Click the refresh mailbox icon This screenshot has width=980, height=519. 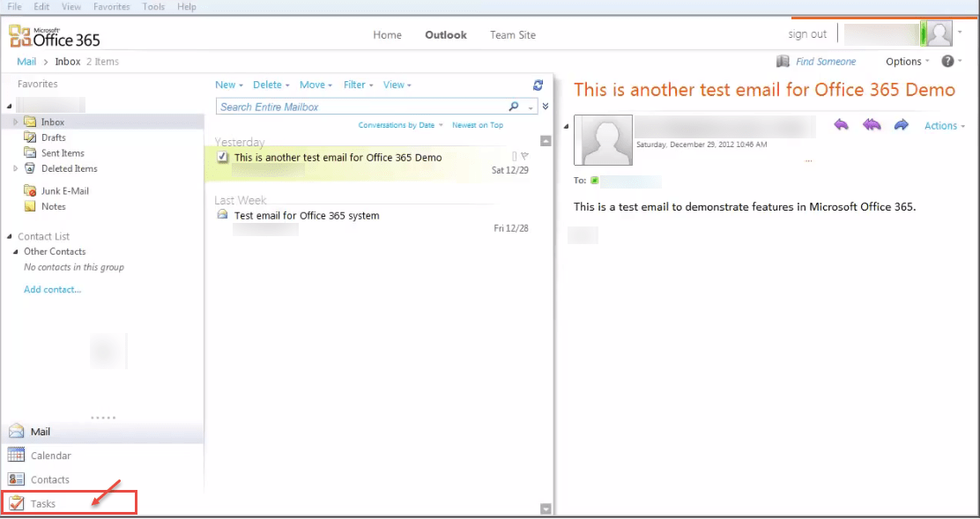click(x=538, y=85)
